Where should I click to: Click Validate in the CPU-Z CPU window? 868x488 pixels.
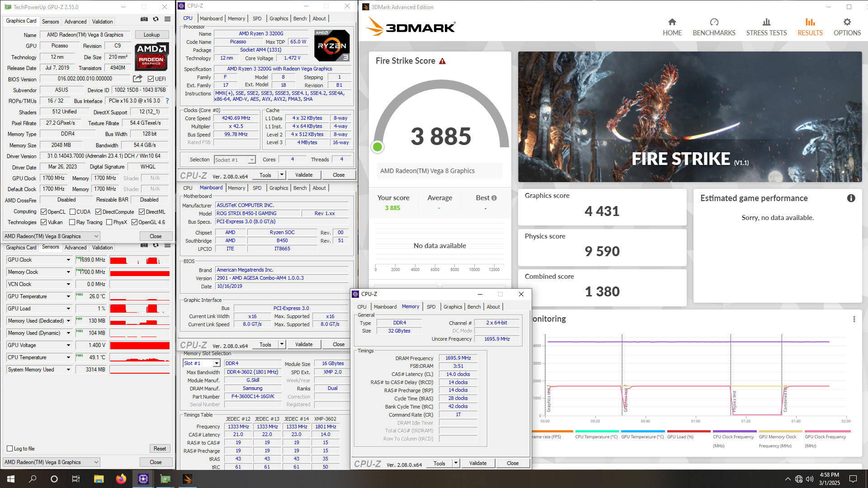(x=304, y=175)
